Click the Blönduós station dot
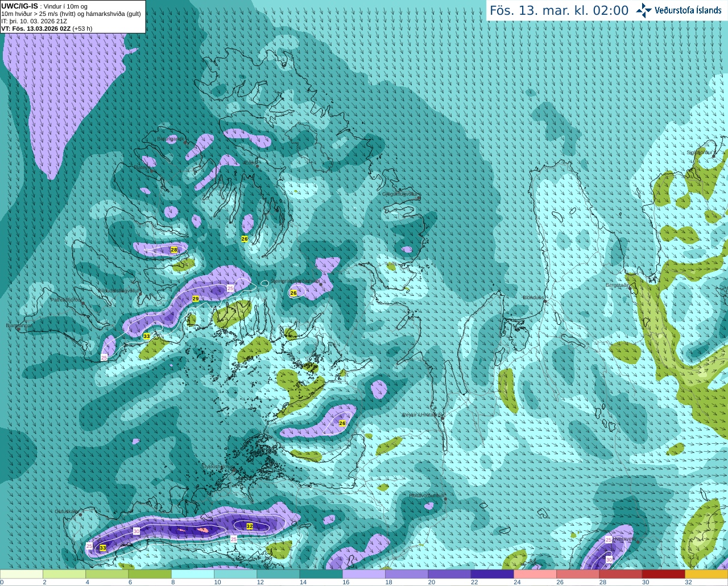 pyautogui.click(x=545, y=302)
